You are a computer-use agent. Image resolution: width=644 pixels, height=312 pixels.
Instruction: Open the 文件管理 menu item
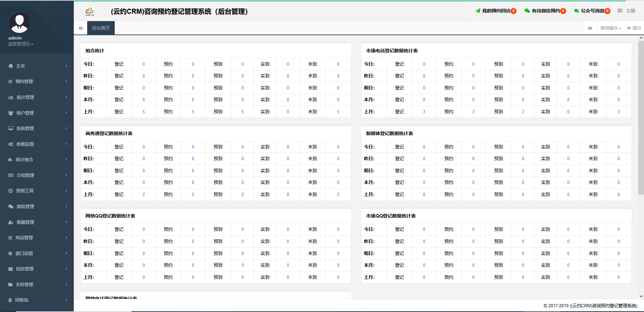tap(37, 285)
